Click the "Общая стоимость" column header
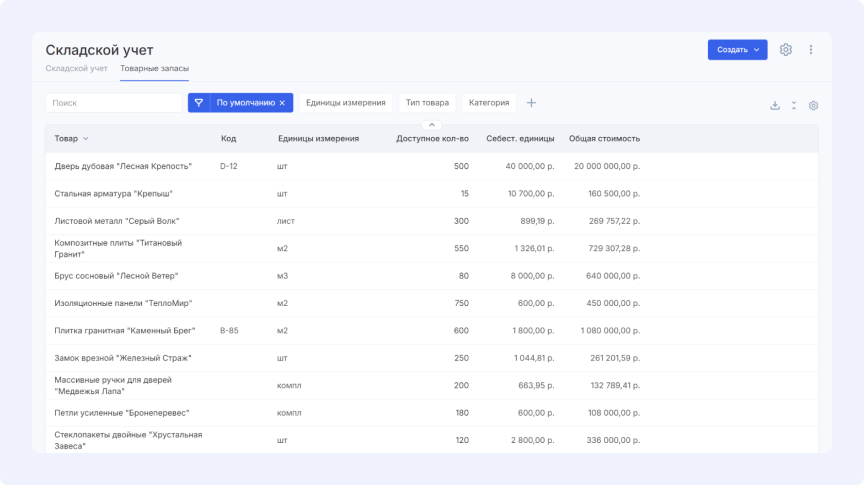 [604, 139]
